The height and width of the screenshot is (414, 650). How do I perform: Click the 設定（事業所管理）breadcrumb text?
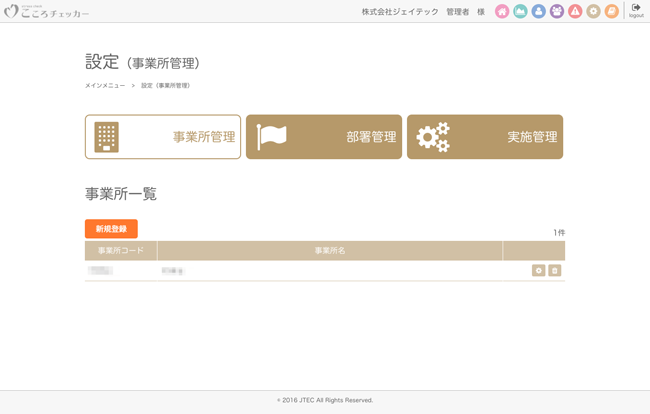tap(166, 85)
